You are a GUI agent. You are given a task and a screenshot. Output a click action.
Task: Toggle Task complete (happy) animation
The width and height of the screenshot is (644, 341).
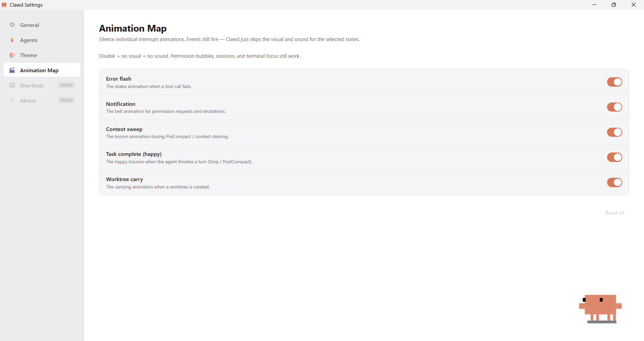click(x=614, y=157)
